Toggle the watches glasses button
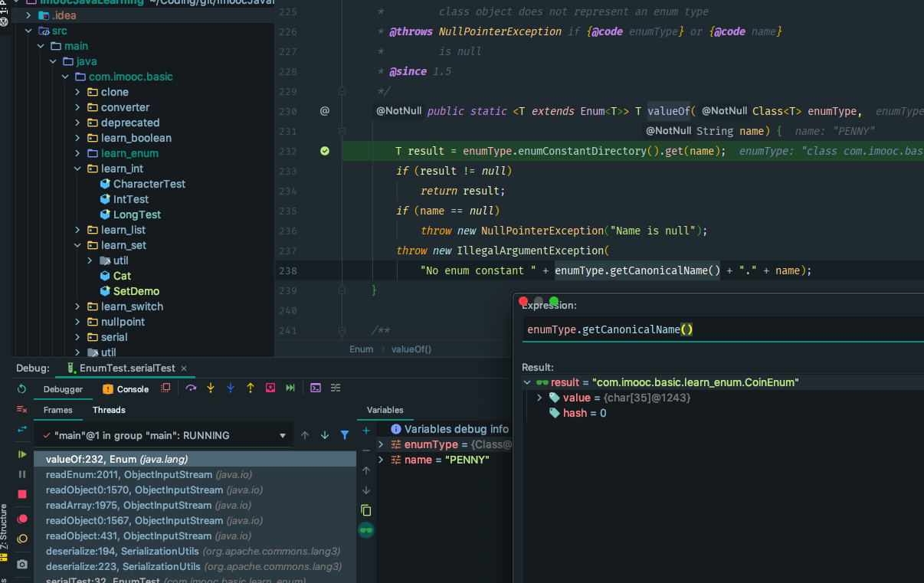The width and height of the screenshot is (924, 583). pyautogui.click(x=366, y=529)
